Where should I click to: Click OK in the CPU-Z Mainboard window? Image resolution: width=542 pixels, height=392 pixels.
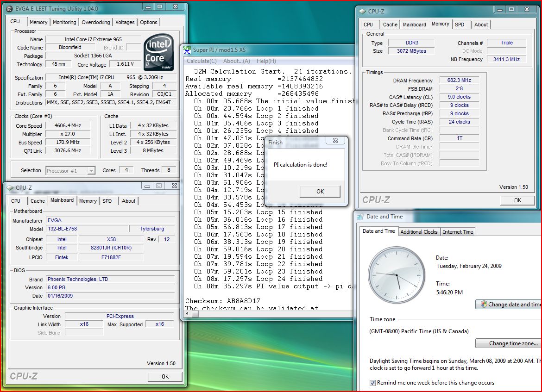click(165, 376)
